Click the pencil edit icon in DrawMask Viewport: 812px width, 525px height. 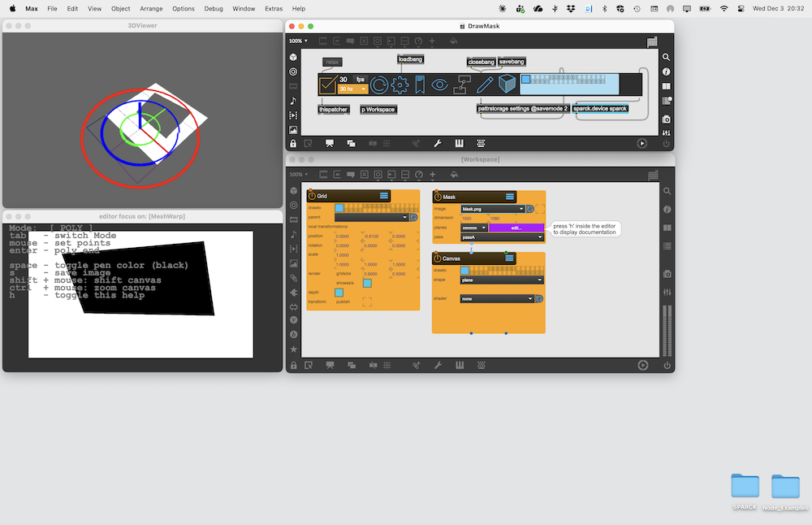point(485,85)
